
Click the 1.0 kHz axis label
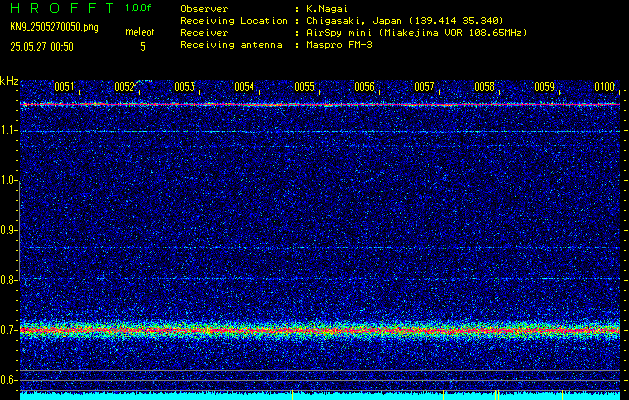(7, 180)
